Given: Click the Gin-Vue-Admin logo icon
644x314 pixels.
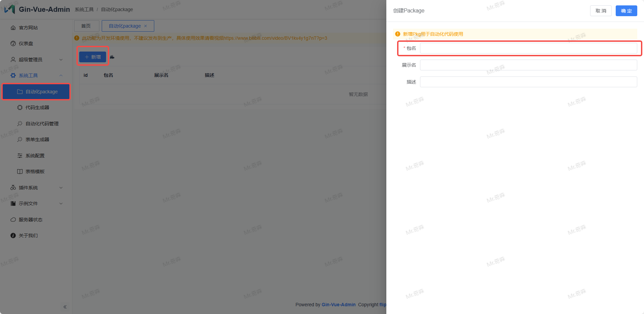Looking at the screenshot, I should tap(10, 9).
